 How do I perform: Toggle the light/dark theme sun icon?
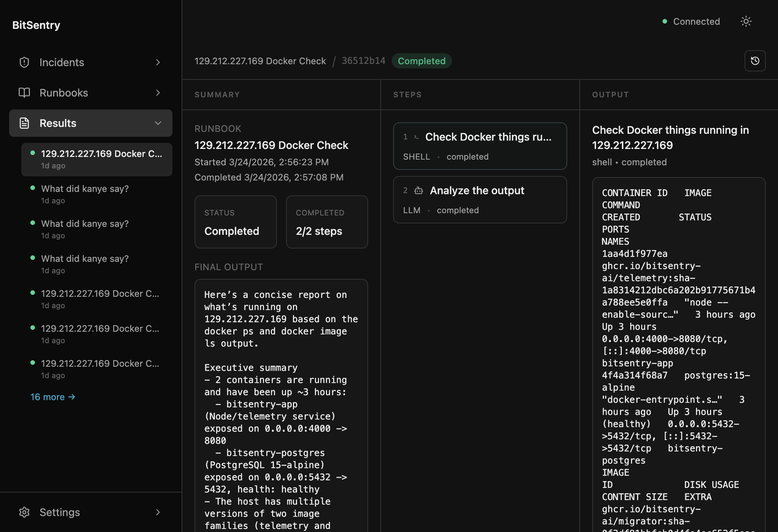[746, 22]
